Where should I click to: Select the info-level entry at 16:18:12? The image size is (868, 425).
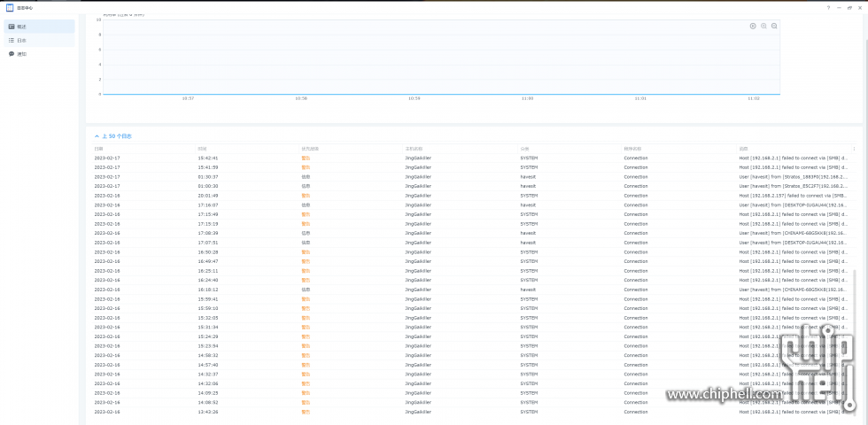tap(473, 290)
